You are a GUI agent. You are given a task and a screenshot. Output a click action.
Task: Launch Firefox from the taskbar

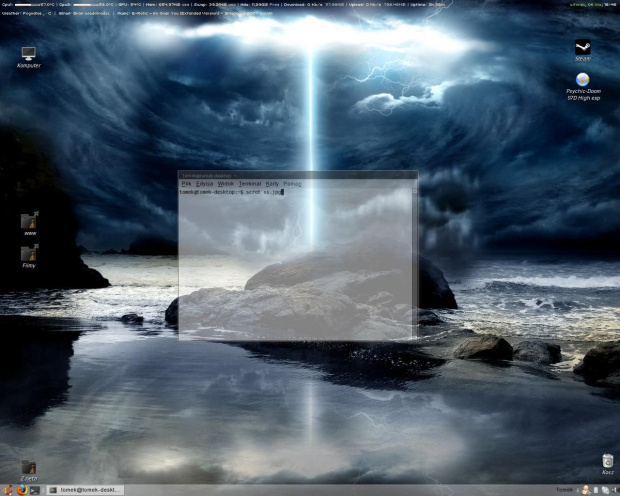pos(22,490)
